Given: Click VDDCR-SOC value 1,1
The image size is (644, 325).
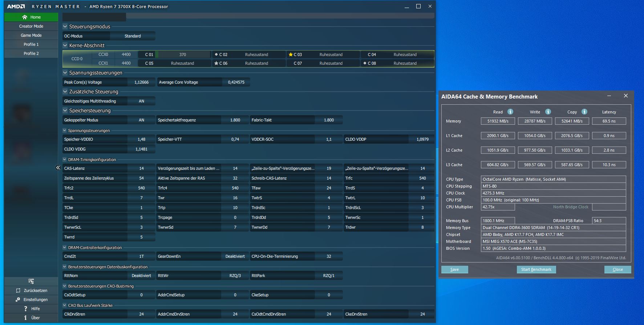Looking at the screenshot, I should 329,139.
